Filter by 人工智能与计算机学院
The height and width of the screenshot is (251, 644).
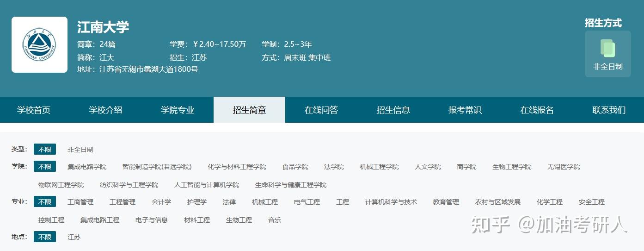207,185
